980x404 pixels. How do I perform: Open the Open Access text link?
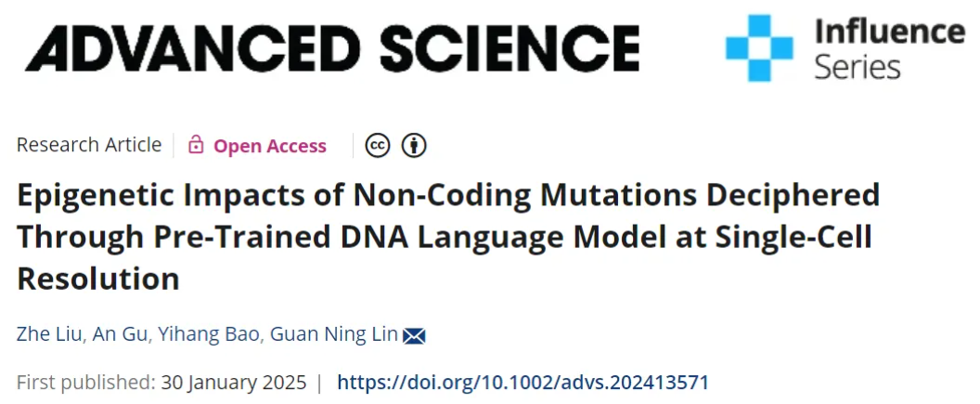point(270,146)
